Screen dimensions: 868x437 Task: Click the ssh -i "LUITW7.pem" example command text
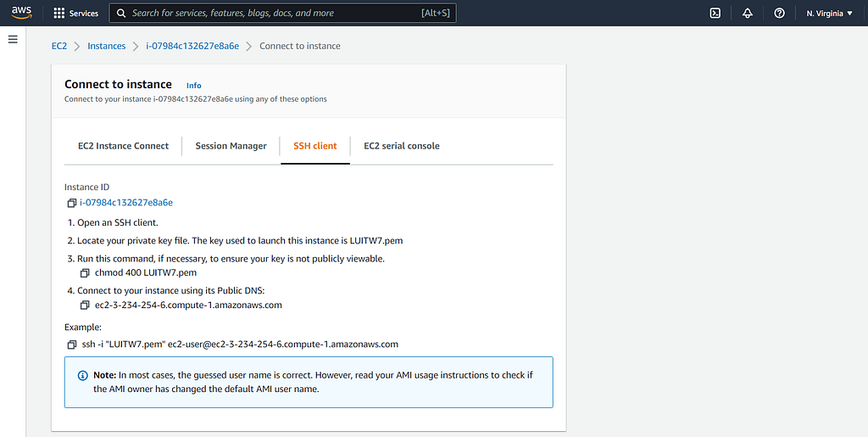(240, 344)
